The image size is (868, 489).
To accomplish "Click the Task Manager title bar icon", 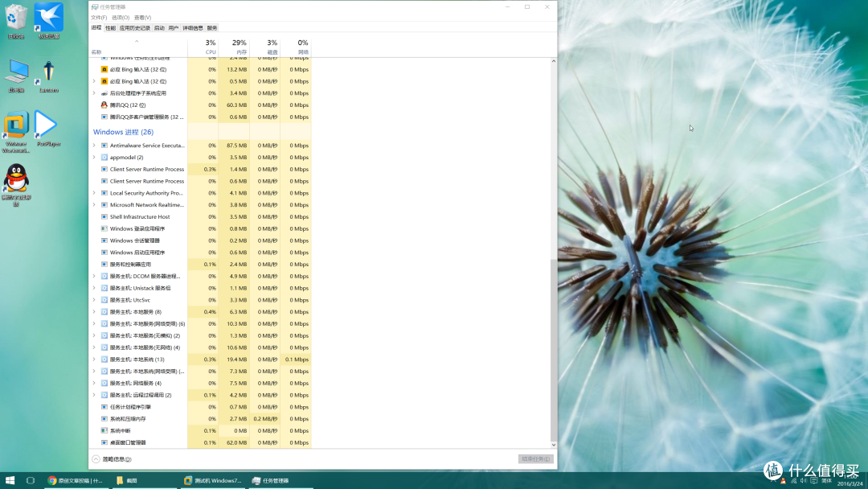I will pyautogui.click(x=95, y=6).
